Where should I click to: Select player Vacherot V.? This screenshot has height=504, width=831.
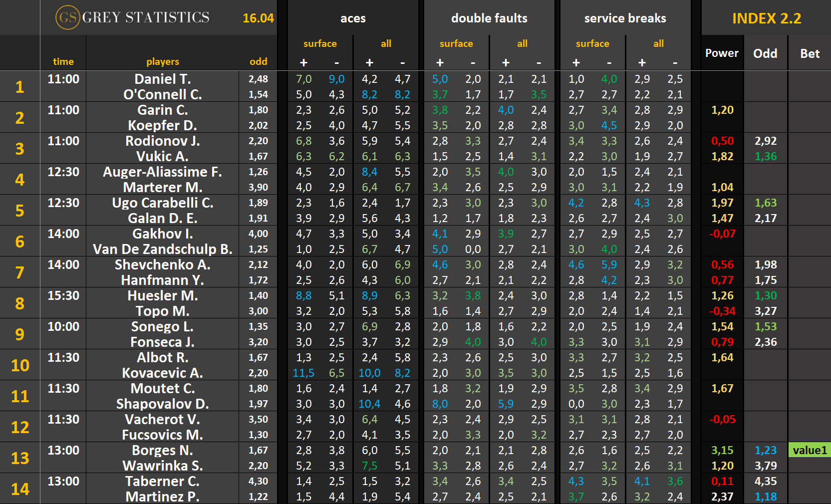163,419
